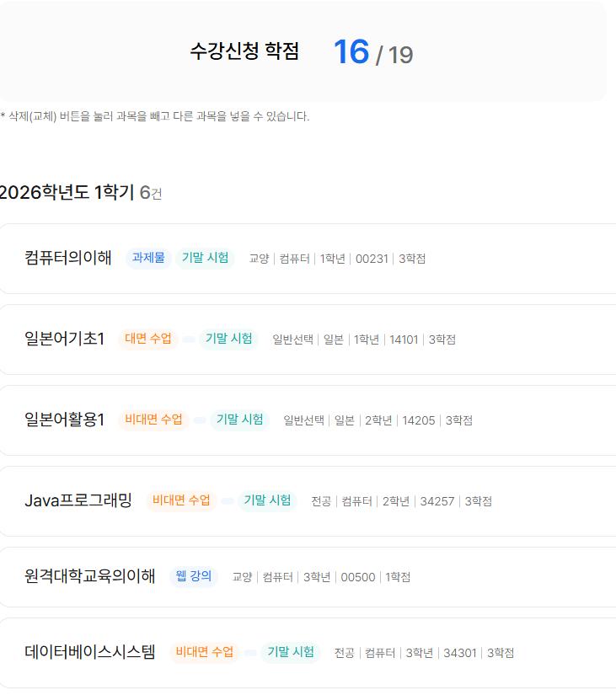Open the Java프로그래밍 course details

(76, 500)
